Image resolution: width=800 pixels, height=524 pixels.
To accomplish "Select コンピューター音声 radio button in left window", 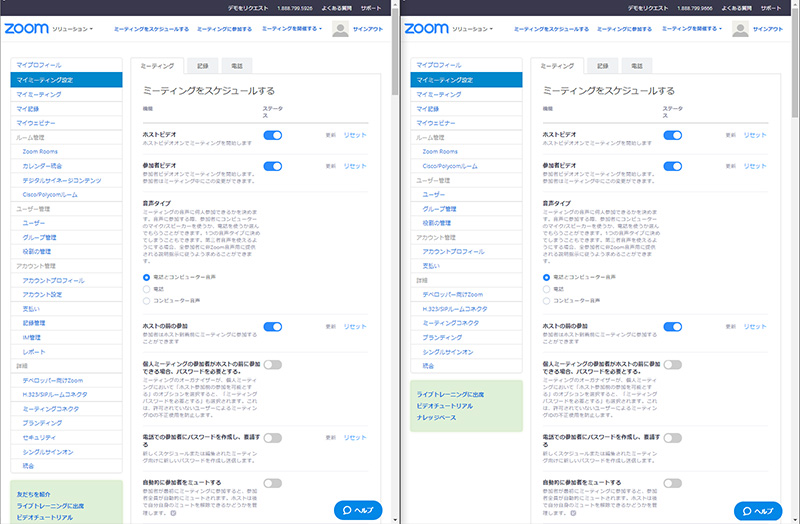I will tap(146, 299).
